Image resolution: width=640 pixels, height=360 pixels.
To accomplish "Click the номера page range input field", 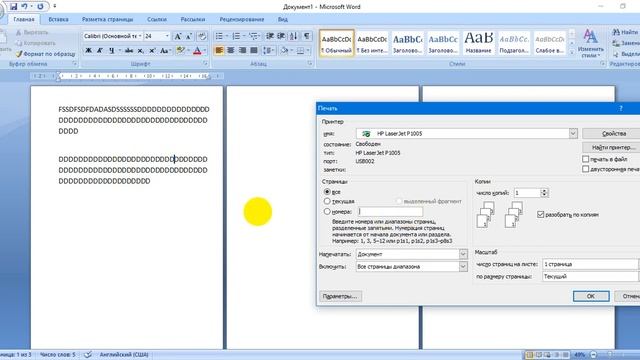I will pos(390,211).
